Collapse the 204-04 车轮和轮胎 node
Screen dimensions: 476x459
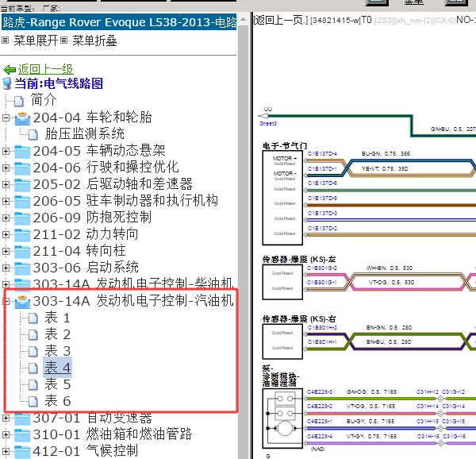coord(6,118)
